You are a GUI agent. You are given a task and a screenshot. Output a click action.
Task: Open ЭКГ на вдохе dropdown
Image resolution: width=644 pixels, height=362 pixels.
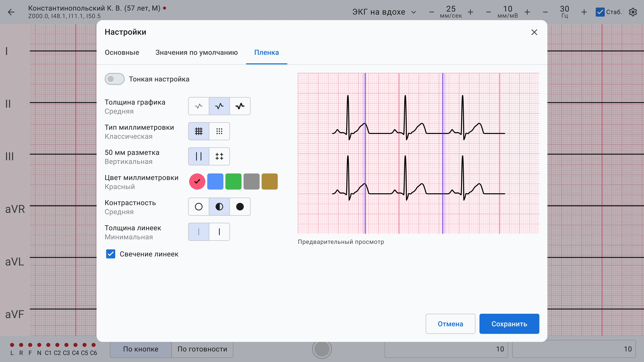pyautogui.click(x=384, y=12)
